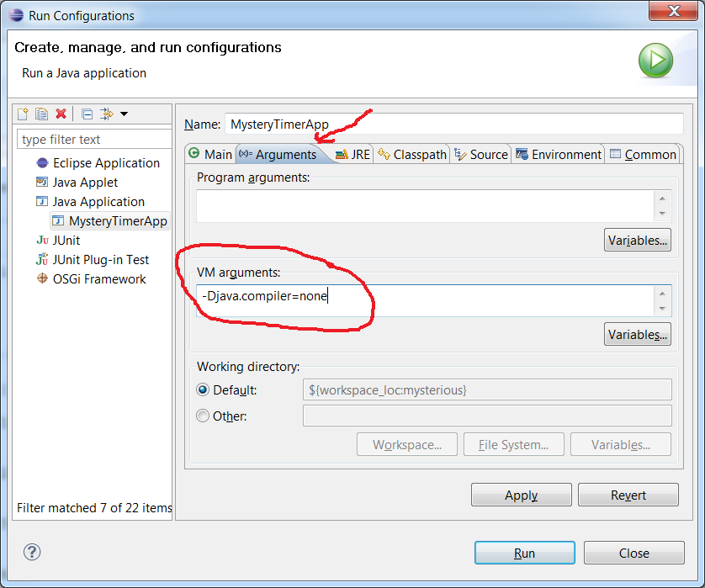Image resolution: width=705 pixels, height=588 pixels.
Task: Click the Other directory path field
Action: click(487, 416)
